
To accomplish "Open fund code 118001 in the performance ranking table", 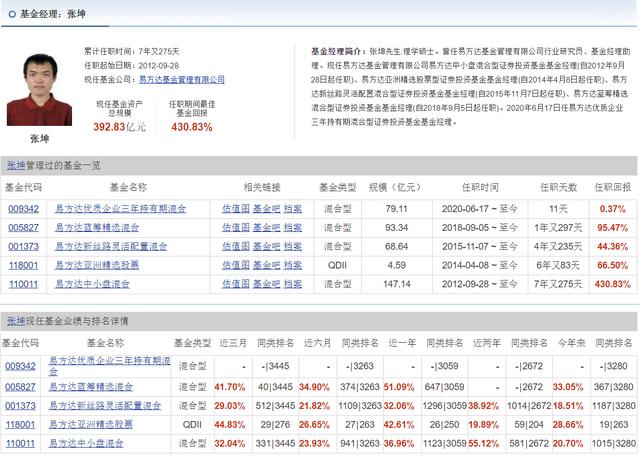I will tap(20, 425).
